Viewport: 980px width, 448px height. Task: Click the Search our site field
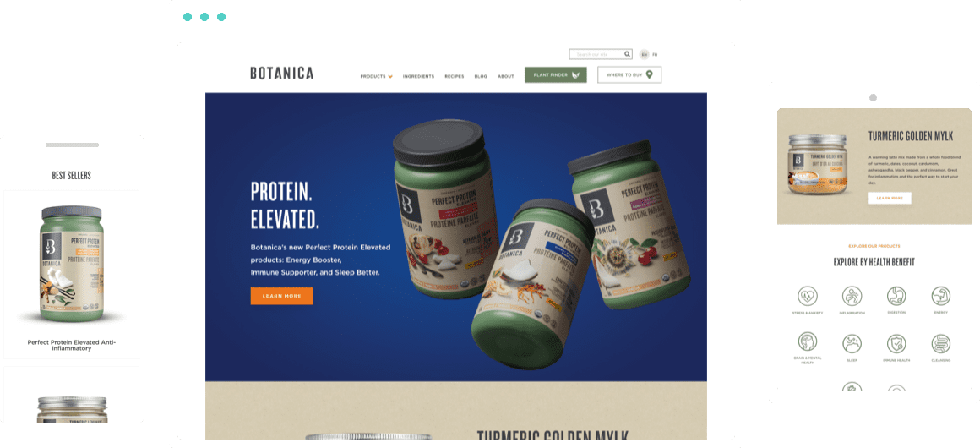[596, 54]
